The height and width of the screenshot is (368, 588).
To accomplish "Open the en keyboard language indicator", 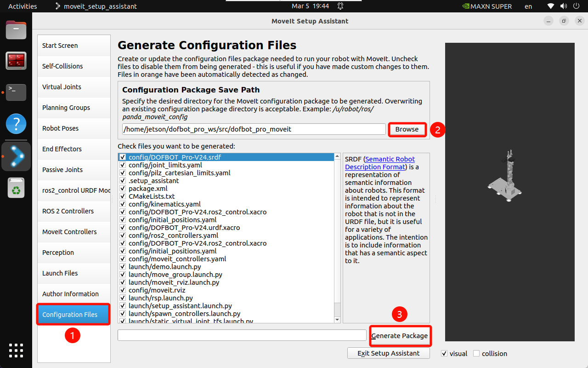I will click(x=528, y=6).
